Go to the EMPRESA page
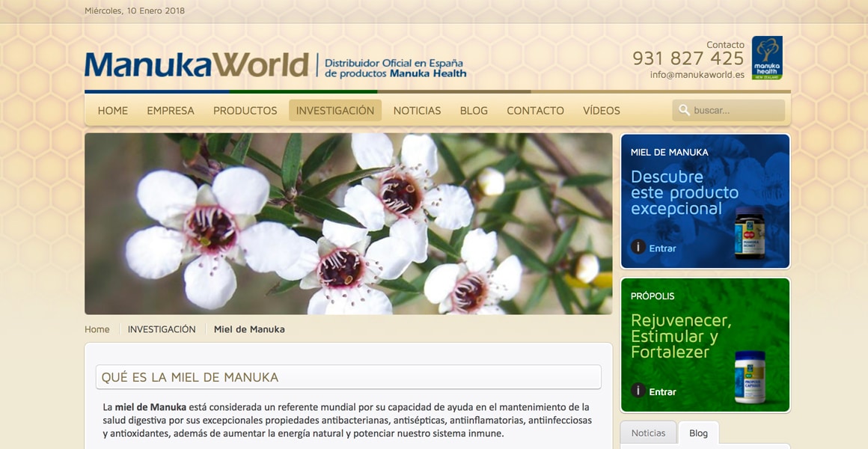The image size is (868, 449). (171, 111)
